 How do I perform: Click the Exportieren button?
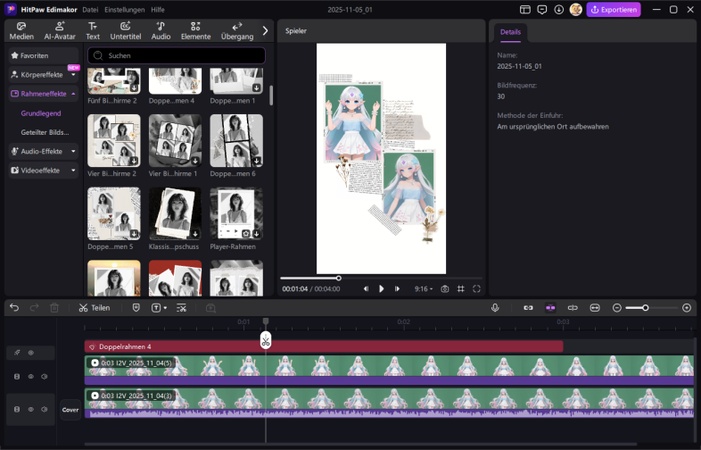coord(613,9)
